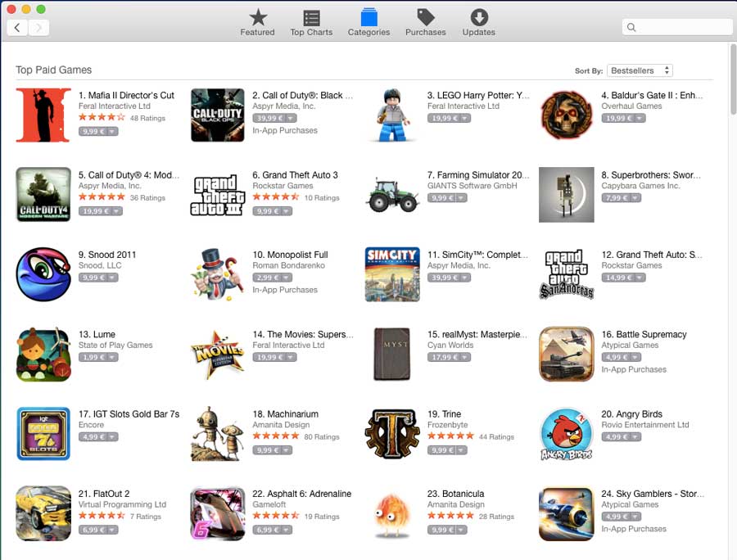
Task: Open the Botanicula title link
Action: (455, 494)
